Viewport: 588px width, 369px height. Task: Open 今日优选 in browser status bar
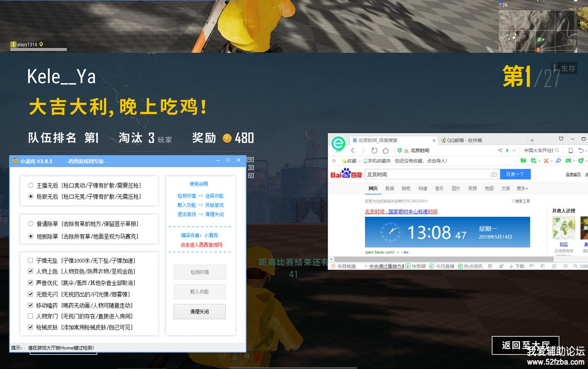[x=343, y=266]
